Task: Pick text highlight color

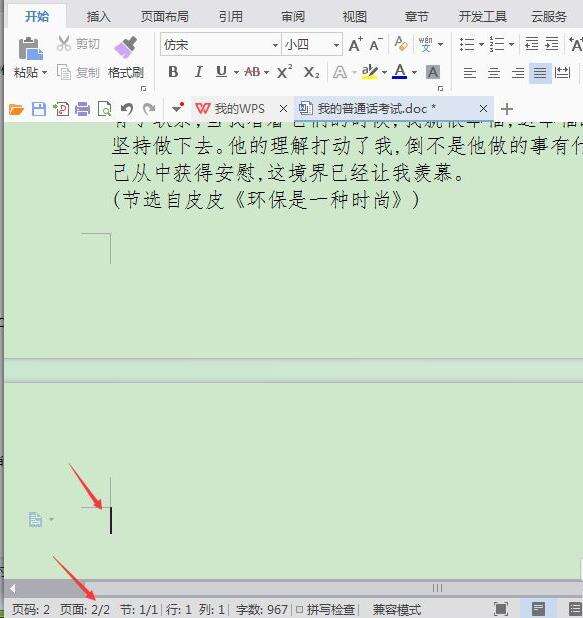Action: (370, 72)
